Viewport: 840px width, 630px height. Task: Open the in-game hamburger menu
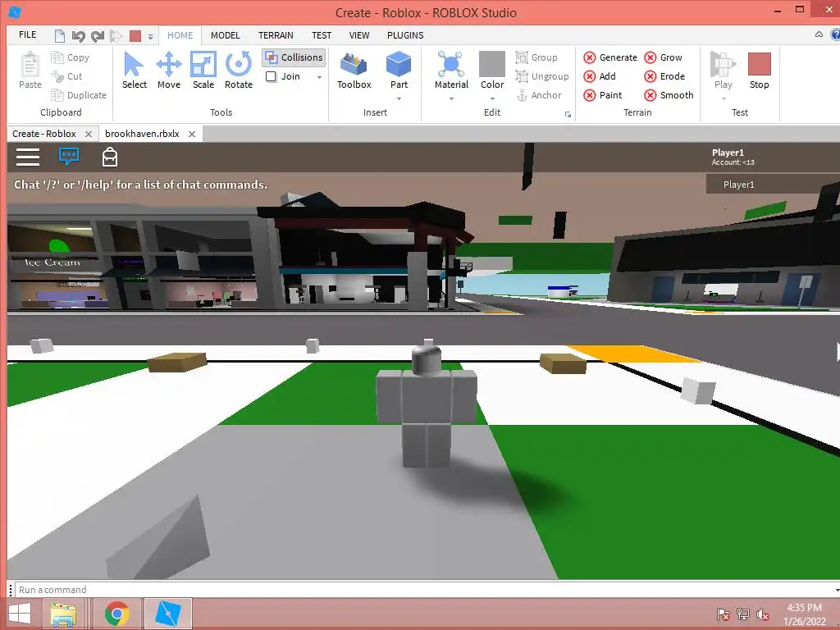pos(28,157)
